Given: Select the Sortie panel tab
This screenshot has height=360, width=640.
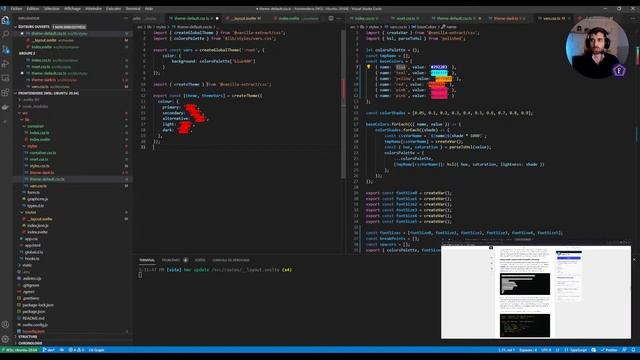Looking at the screenshot, I should (200, 260).
